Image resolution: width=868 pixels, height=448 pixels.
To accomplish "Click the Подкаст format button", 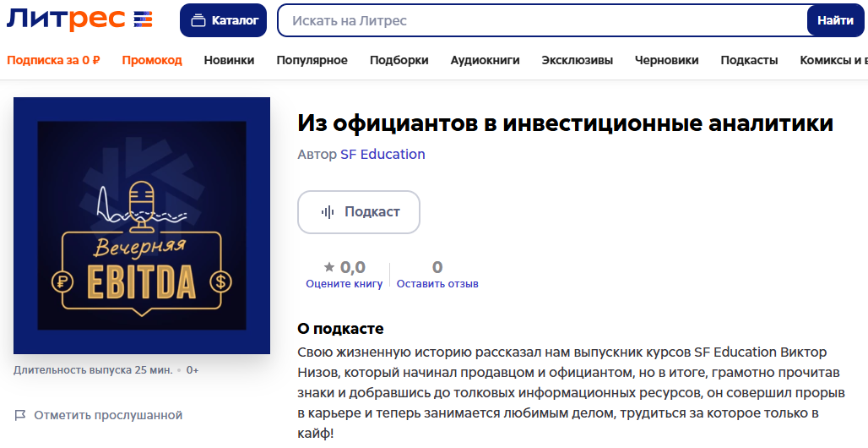I will (x=359, y=212).
